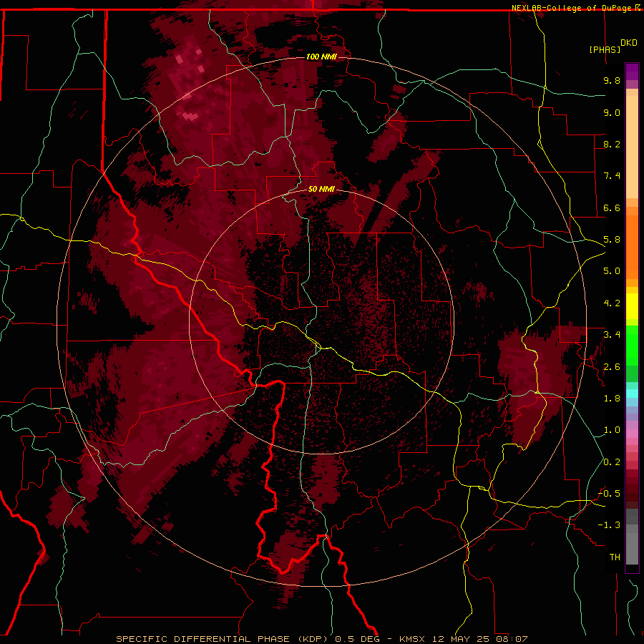Click the 0.2 scale value

click(612, 462)
